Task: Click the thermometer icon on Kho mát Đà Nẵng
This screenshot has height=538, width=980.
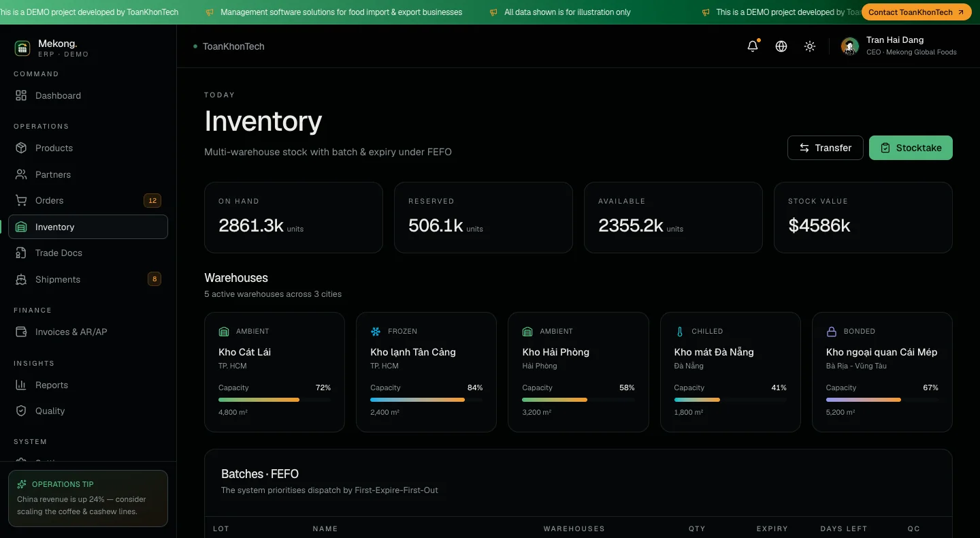Action: 679,332
